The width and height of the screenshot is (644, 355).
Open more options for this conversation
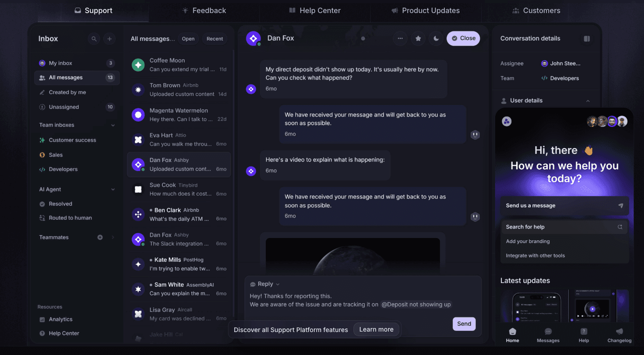[x=400, y=38]
